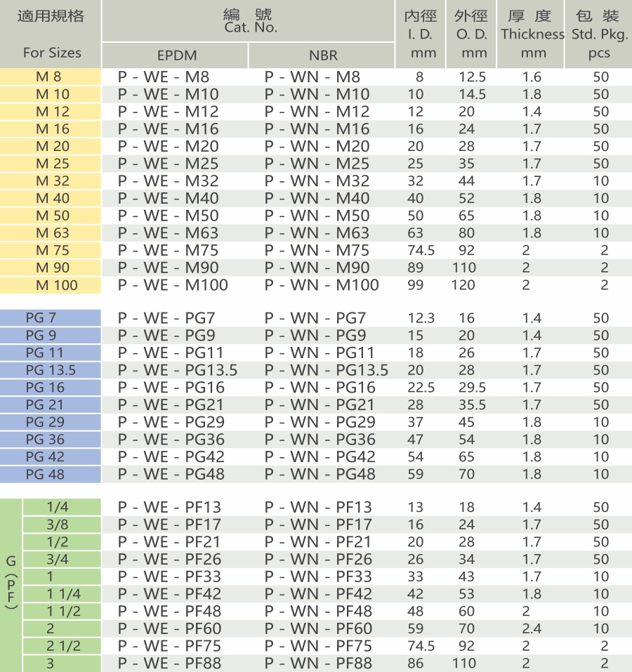The width and height of the screenshot is (632, 672).
Task: Click I.D. value 47 in PG 36 row
Action: (415, 440)
